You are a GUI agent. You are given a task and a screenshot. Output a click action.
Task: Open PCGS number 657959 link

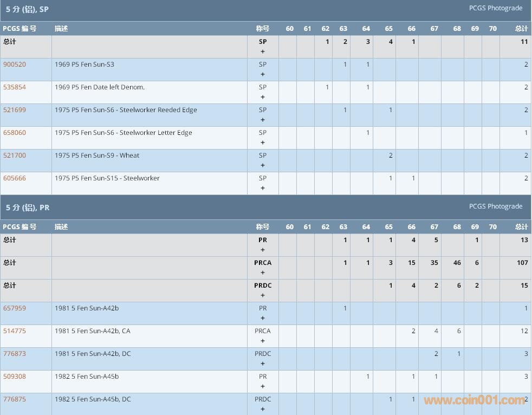click(x=15, y=308)
